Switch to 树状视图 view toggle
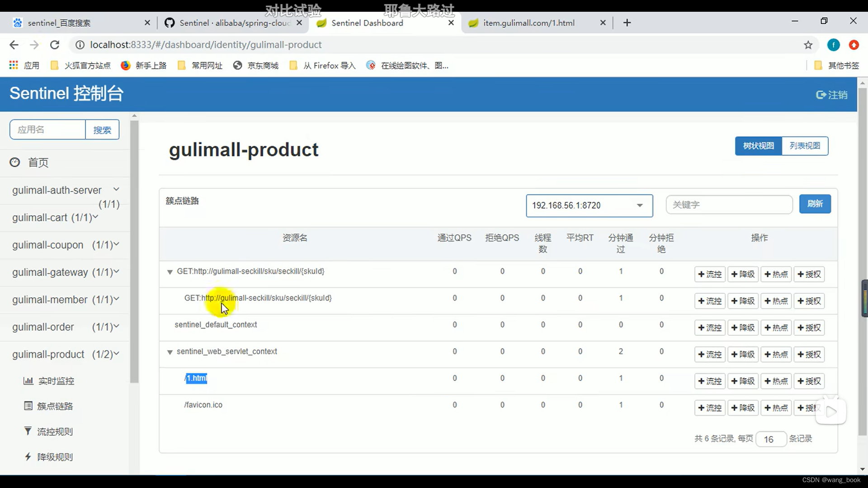Screen dimensions: 868x488 (758, 146)
